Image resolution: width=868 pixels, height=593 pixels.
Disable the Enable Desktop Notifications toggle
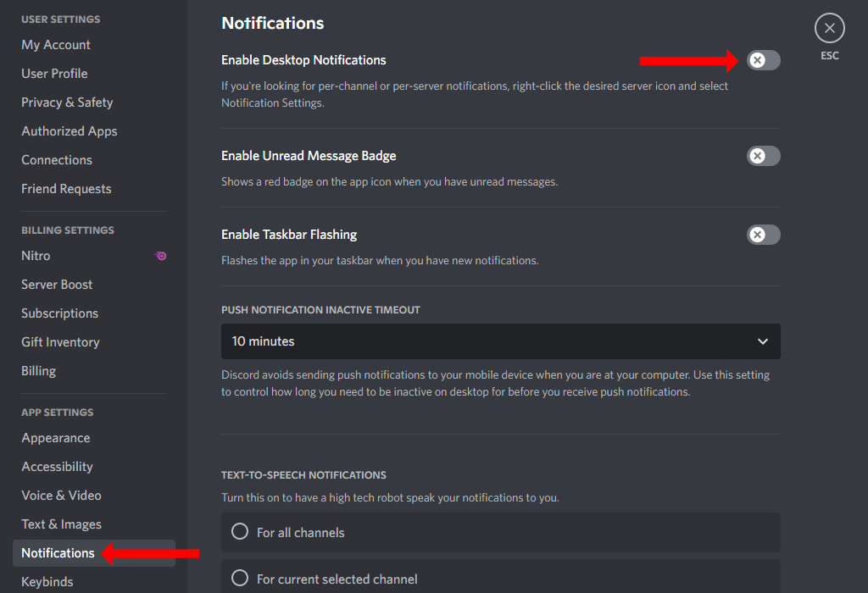[x=762, y=59]
